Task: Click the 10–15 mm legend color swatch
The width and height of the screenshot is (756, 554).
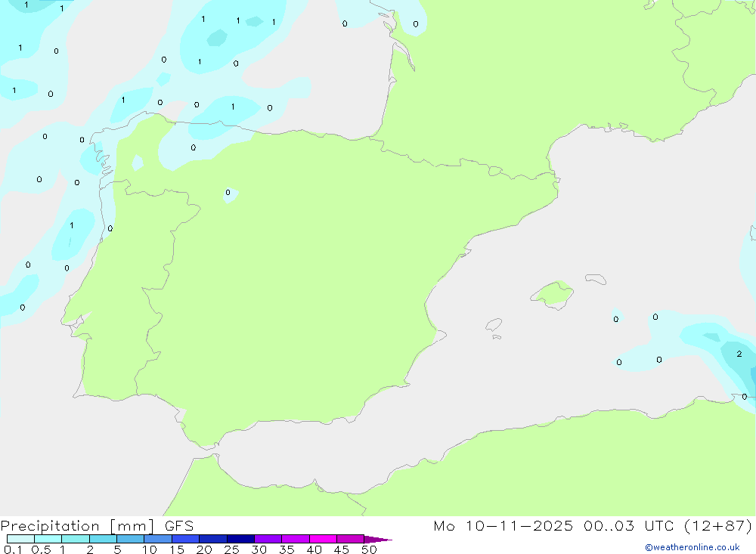Action: pos(158,539)
